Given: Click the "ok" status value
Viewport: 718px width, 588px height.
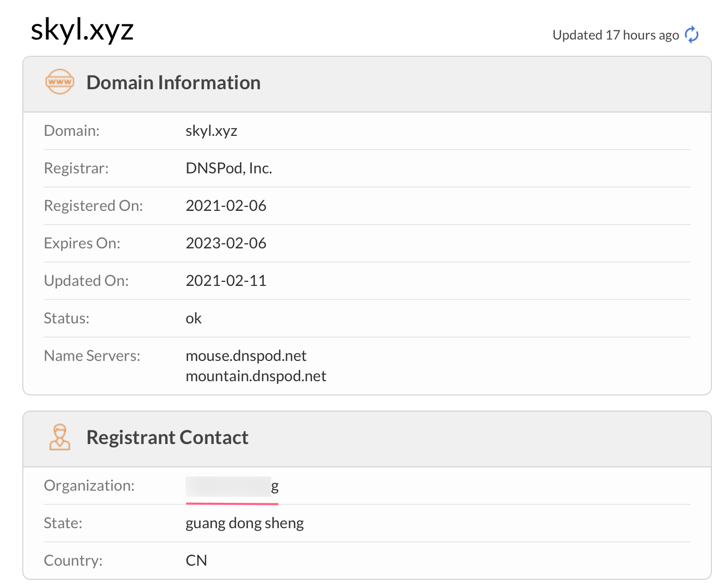Looking at the screenshot, I should [193, 318].
